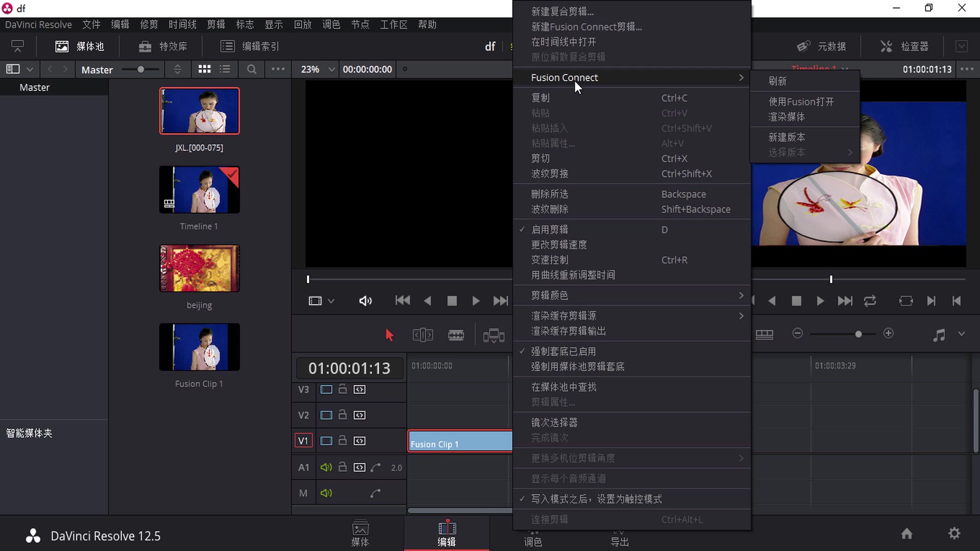980x551 pixels.
Task: Select the trim edit mode tool
Action: click(422, 334)
